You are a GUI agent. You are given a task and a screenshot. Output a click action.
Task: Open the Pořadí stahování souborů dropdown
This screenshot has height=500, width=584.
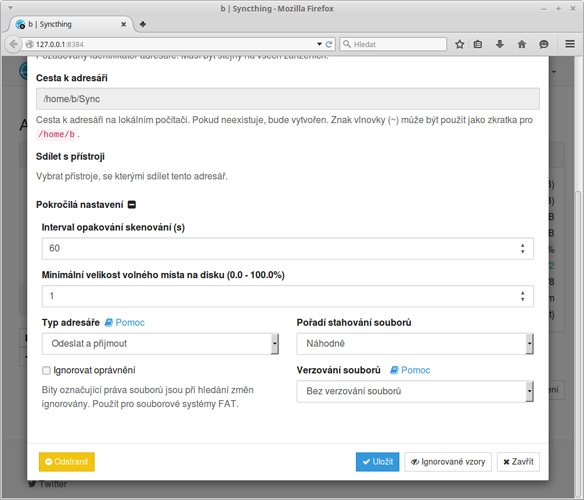[415, 344]
